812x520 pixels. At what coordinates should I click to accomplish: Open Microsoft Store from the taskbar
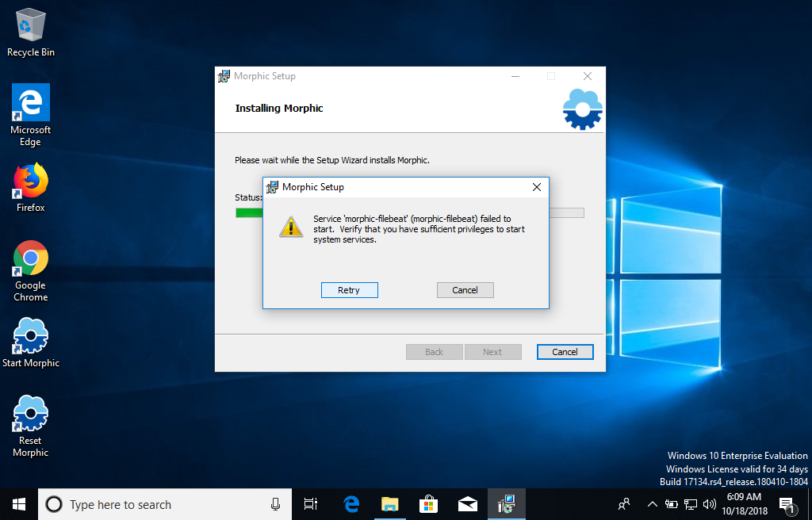pos(429,504)
